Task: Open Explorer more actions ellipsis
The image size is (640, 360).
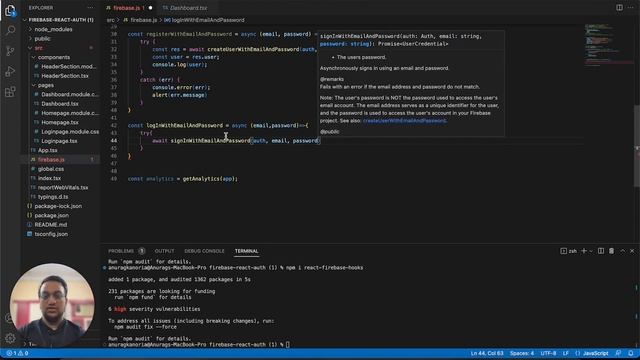Action: pyautogui.click(x=90, y=8)
